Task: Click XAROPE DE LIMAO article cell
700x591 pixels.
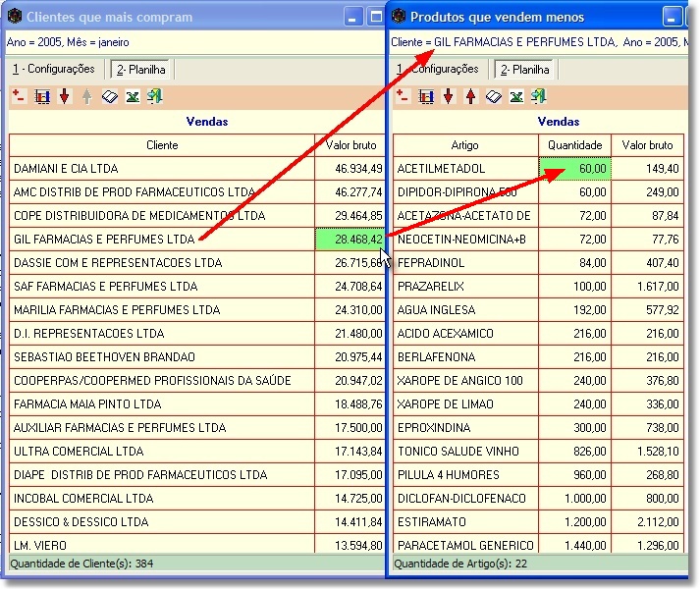Action: 465,404
